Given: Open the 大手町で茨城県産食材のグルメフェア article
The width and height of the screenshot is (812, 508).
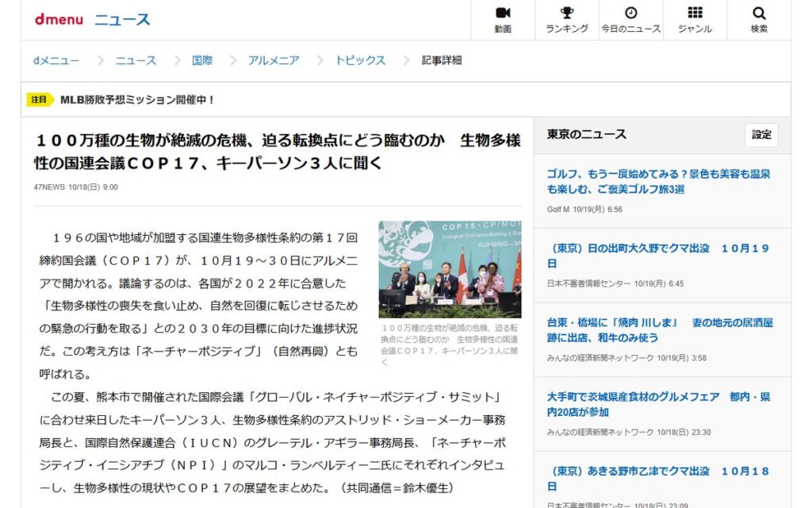Looking at the screenshot, I should tap(659, 404).
